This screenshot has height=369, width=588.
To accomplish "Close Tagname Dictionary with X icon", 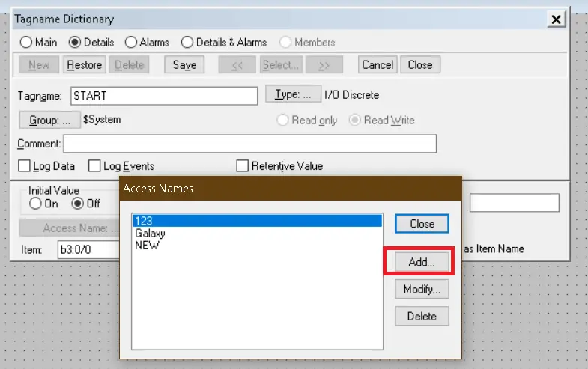I will coord(556,19).
